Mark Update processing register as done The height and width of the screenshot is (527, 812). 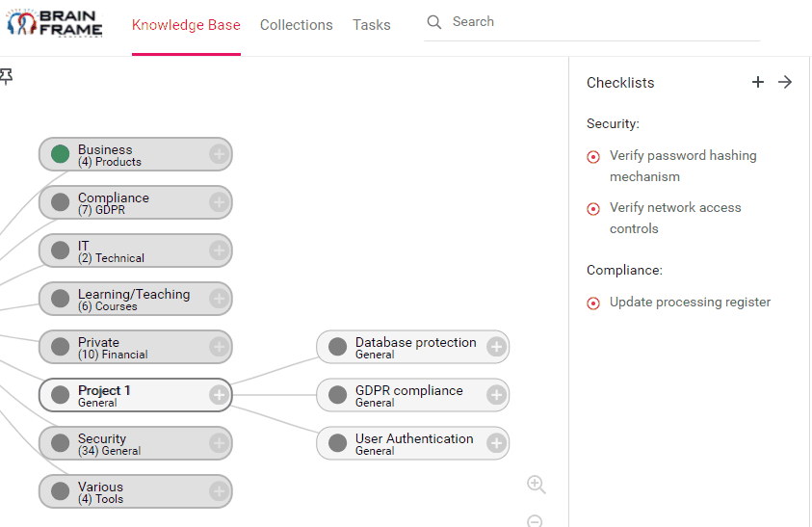(593, 303)
